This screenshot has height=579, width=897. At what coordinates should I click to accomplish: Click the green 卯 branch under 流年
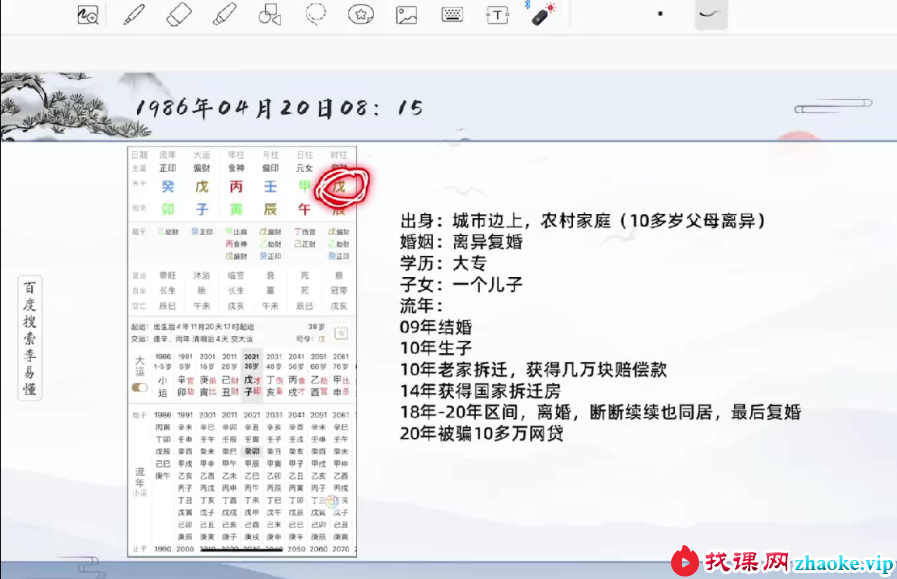point(168,209)
